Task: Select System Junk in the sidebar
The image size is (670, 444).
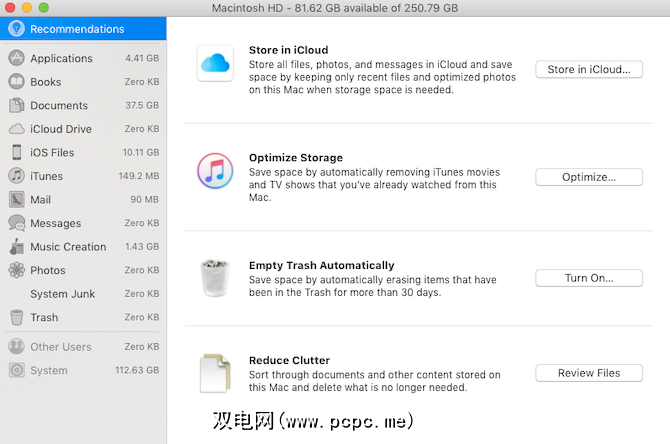Action: [x=62, y=294]
